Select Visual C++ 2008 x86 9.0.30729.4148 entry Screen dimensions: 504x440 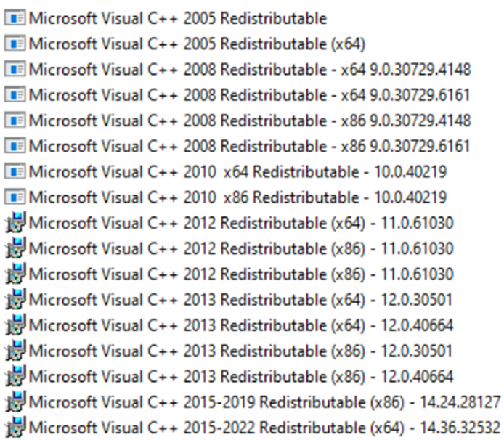click(x=249, y=121)
